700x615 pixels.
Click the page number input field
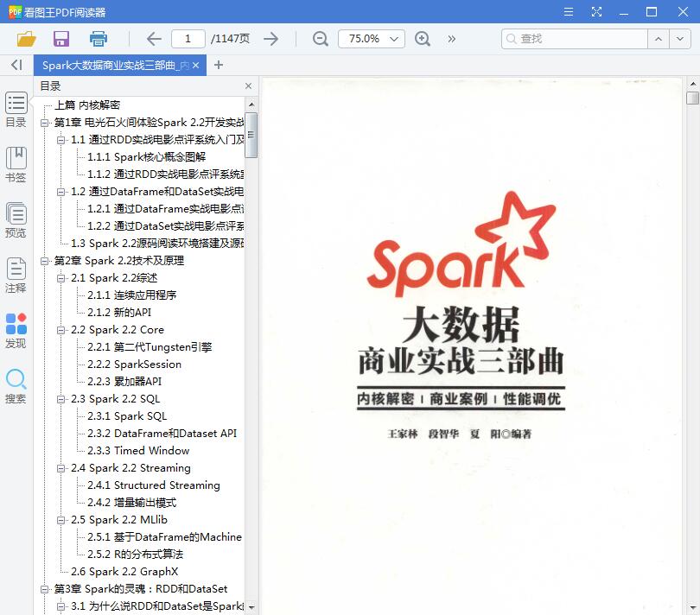(x=191, y=39)
